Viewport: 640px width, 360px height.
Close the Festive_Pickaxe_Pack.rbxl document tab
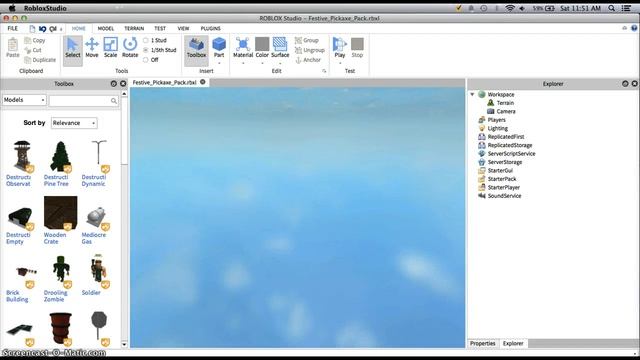203,82
